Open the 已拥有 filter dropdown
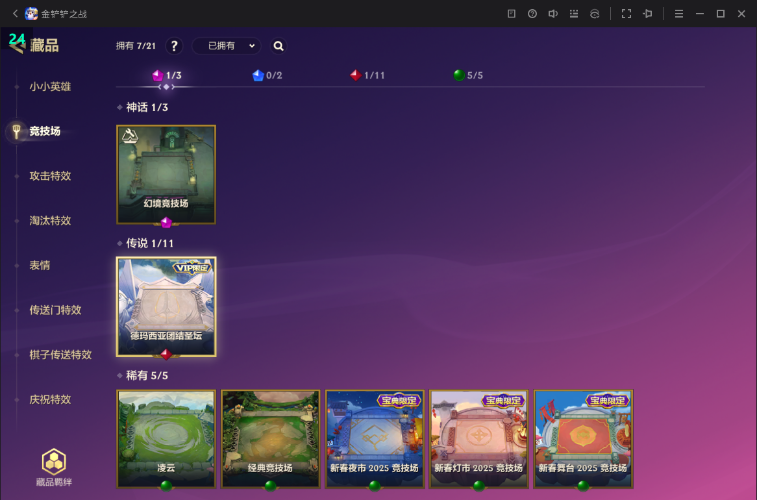This screenshot has width=757, height=500. tap(226, 46)
